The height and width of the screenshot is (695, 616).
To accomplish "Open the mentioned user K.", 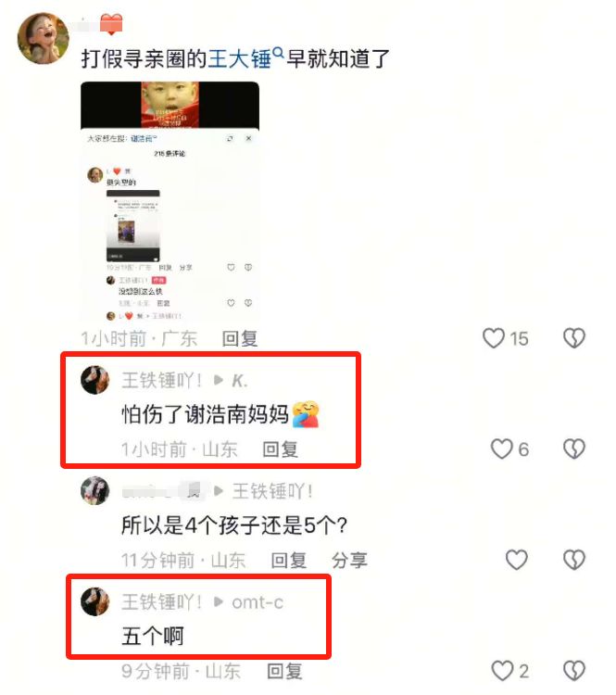I will tap(240, 381).
